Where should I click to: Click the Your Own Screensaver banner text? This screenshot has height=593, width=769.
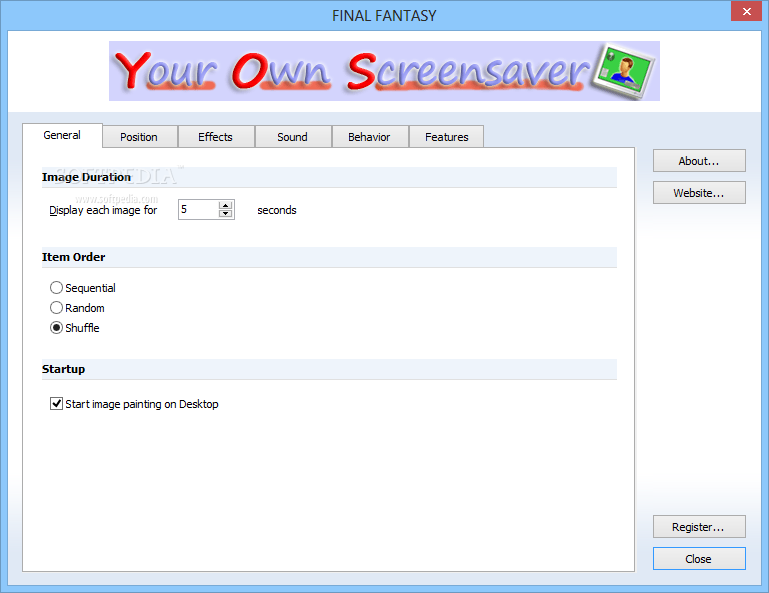click(351, 72)
